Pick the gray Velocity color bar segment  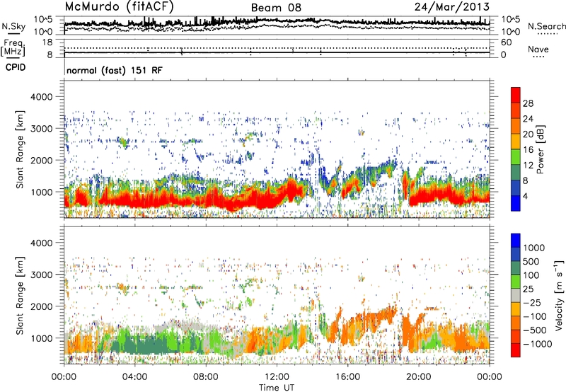516,295
